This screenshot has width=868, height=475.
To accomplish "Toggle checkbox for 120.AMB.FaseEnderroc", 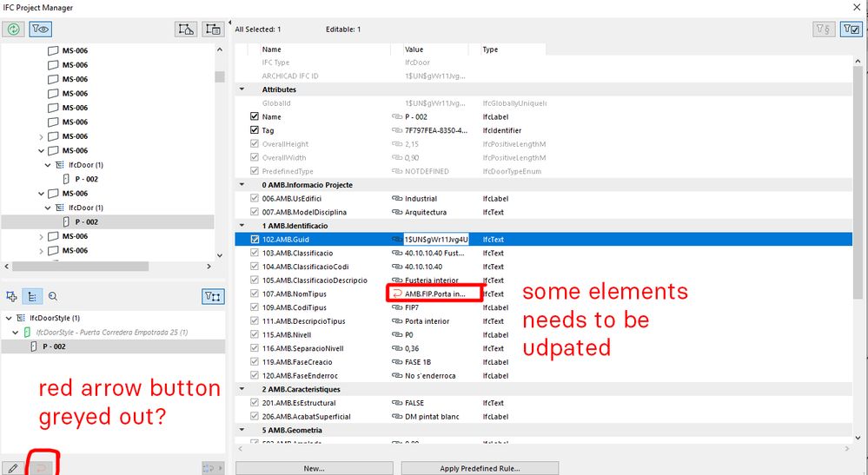I will [254, 375].
